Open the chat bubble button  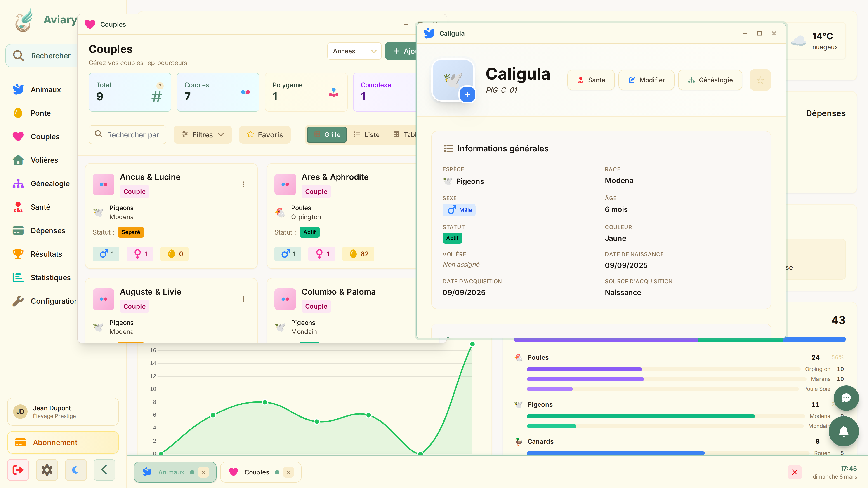point(846,398)
